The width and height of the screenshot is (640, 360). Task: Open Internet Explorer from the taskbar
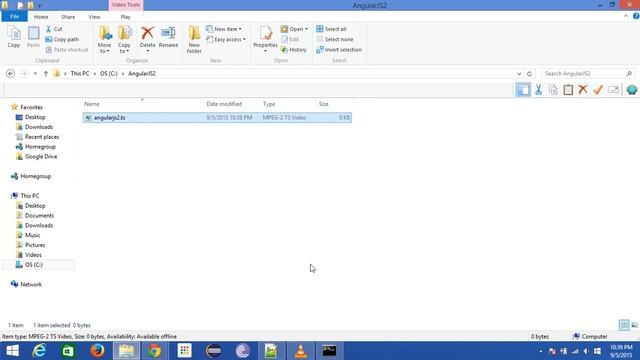(x=39, y=351)
